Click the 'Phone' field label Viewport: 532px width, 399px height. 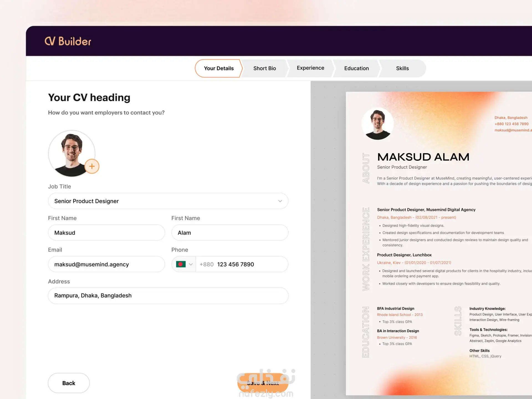(180, 250)
